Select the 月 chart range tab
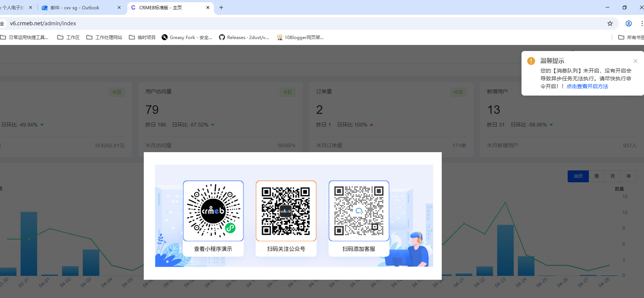Viewport: 644px width, 298px height. click(x=613, y=176)
